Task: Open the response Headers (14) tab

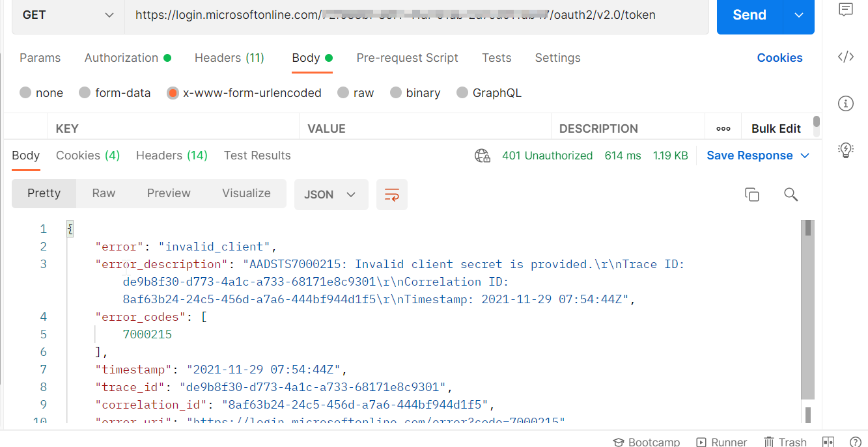Action: tap(172, 156)
